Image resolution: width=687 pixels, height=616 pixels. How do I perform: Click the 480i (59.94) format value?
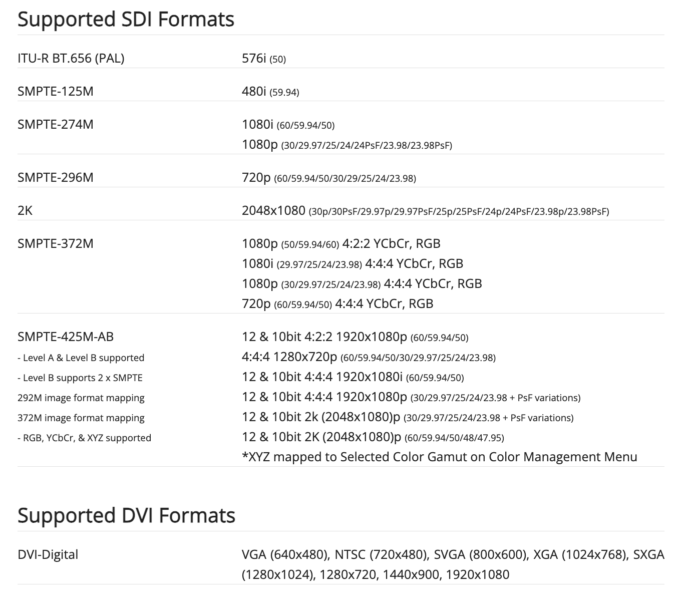[270, 92]
